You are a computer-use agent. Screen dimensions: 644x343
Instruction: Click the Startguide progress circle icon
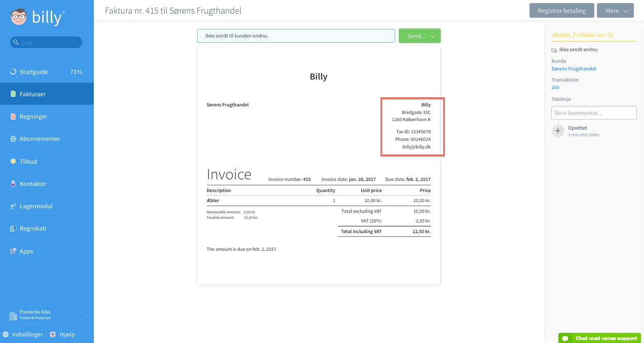(x=14, y=72)
